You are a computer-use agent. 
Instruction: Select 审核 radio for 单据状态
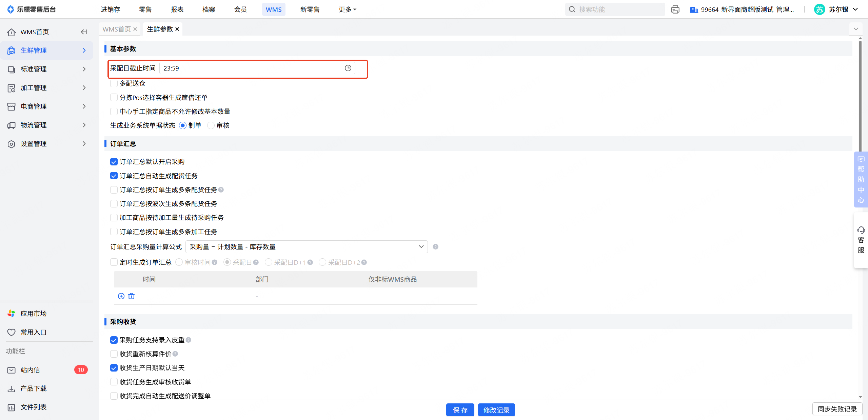coord(211,125)
